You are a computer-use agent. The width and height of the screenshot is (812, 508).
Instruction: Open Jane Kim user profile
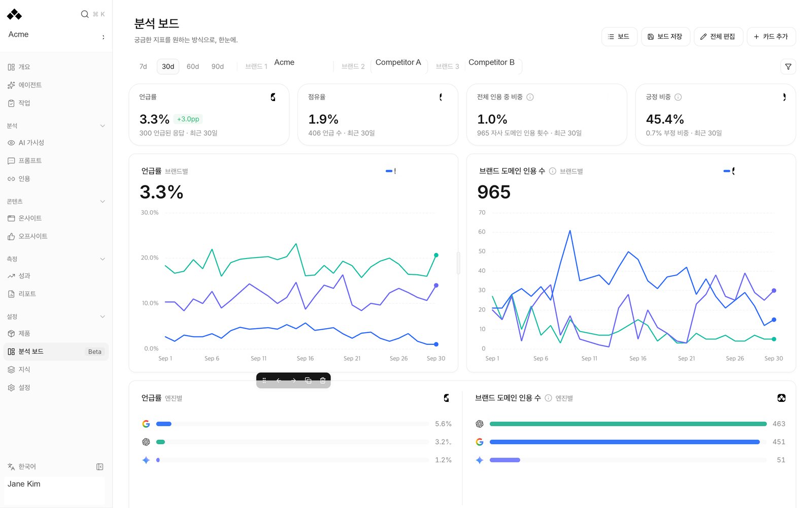[54, 490]
